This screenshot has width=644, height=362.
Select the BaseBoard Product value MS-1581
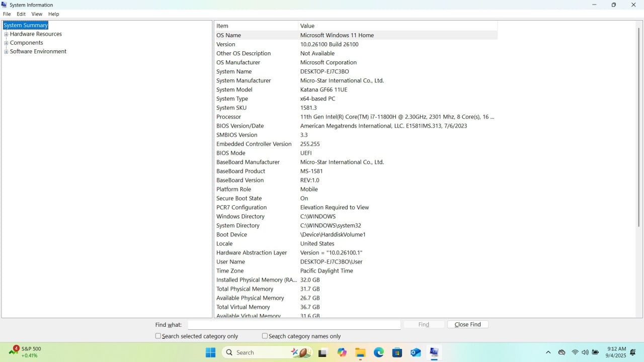pyautogui.click(x=311, y=171)
